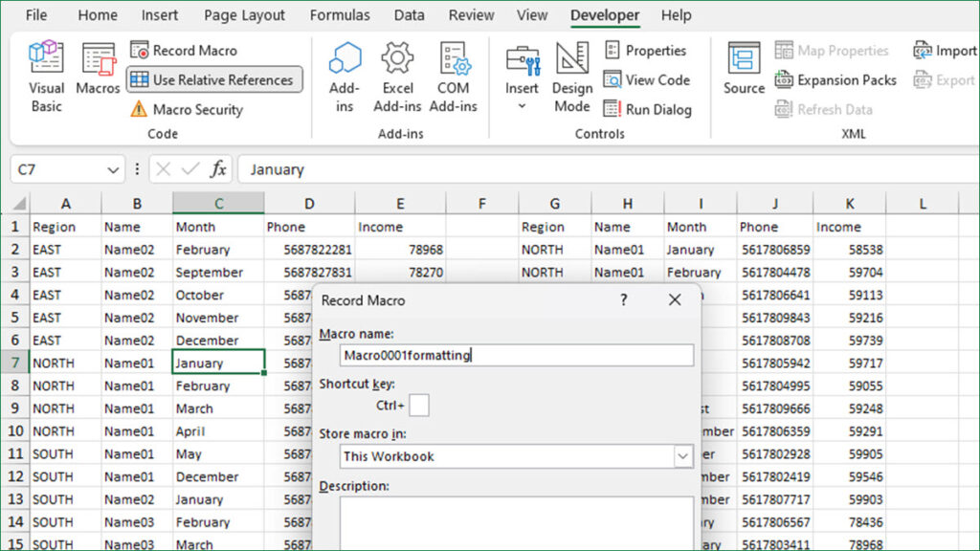Viewport: 980px width, 551px height.
Task: Open Macro Security settings
Action: click(x=187, y=109)
